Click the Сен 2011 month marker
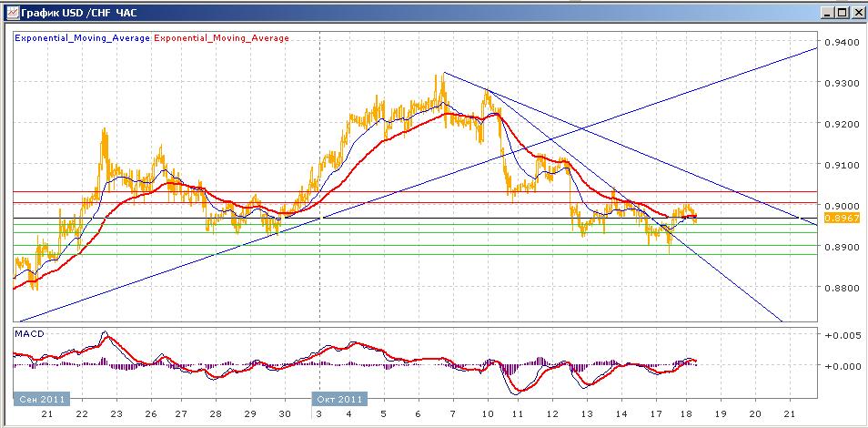This screenshot has height=428, width=868. 42,399
